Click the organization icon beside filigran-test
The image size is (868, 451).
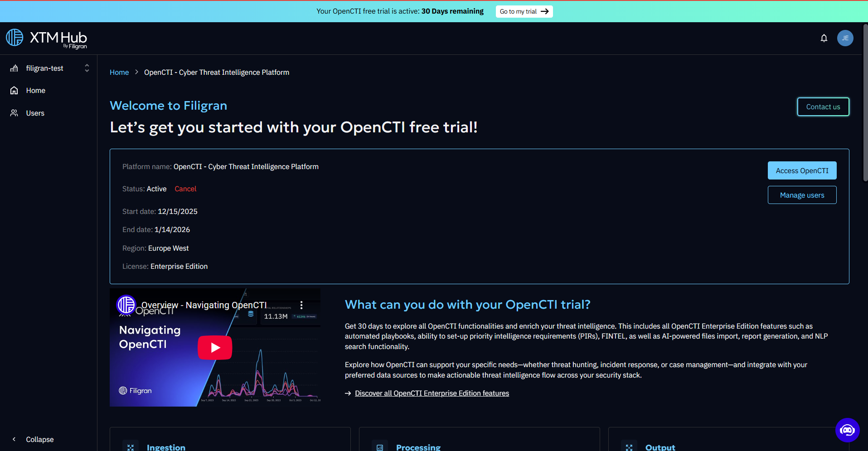[x=15, y=68]
